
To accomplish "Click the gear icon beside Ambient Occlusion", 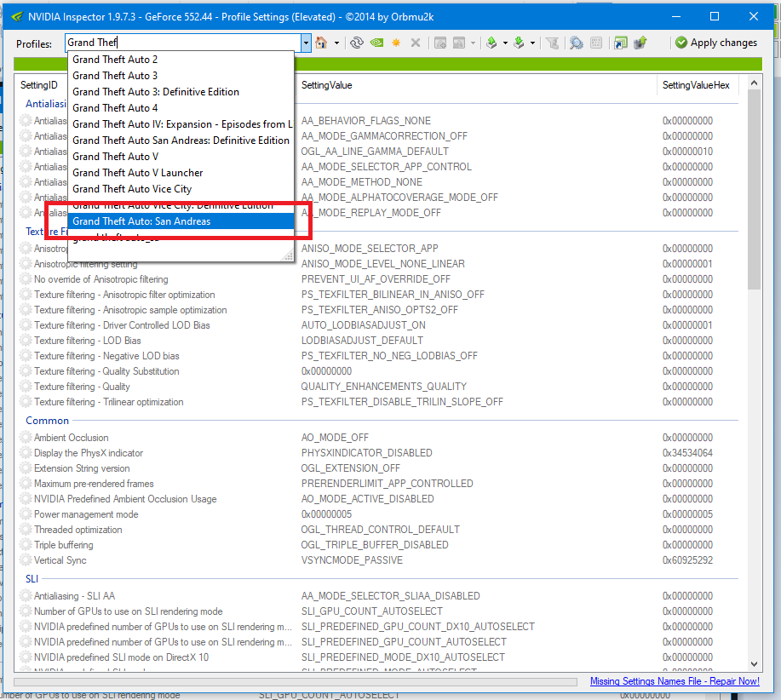I will click(26, 438).
